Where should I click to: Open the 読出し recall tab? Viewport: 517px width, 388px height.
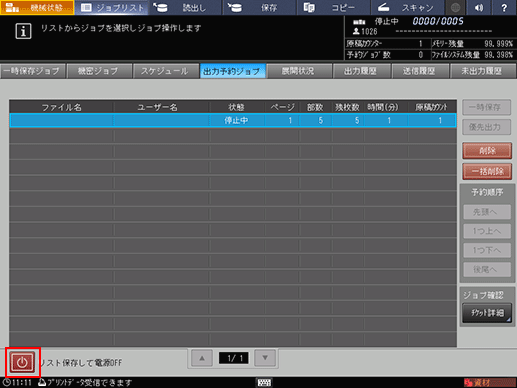point(186,7)
